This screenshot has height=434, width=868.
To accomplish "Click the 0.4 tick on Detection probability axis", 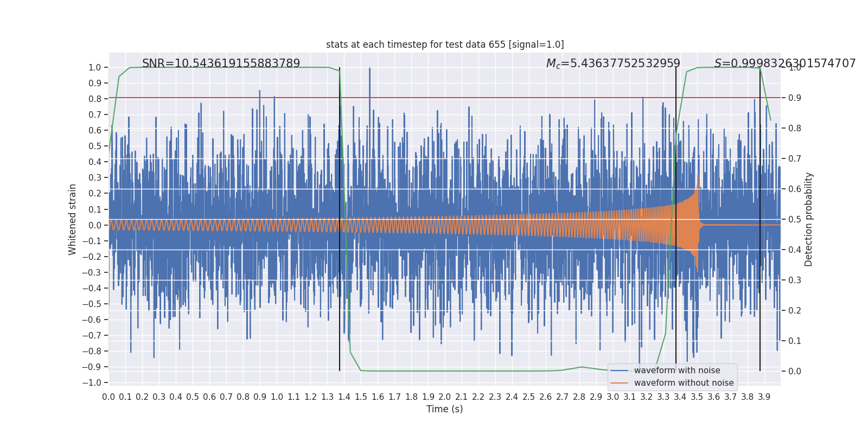I will coord(795,250).
